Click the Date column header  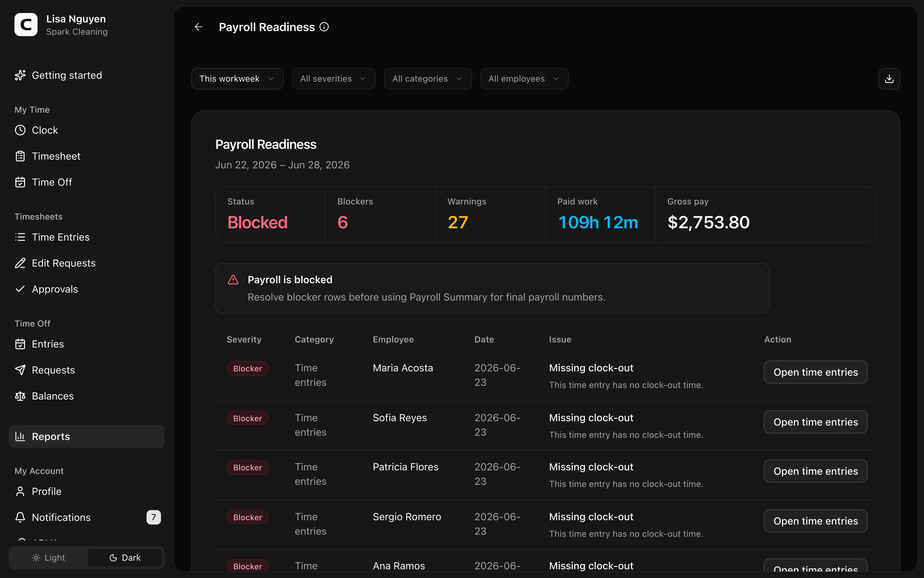pos(484,340)
